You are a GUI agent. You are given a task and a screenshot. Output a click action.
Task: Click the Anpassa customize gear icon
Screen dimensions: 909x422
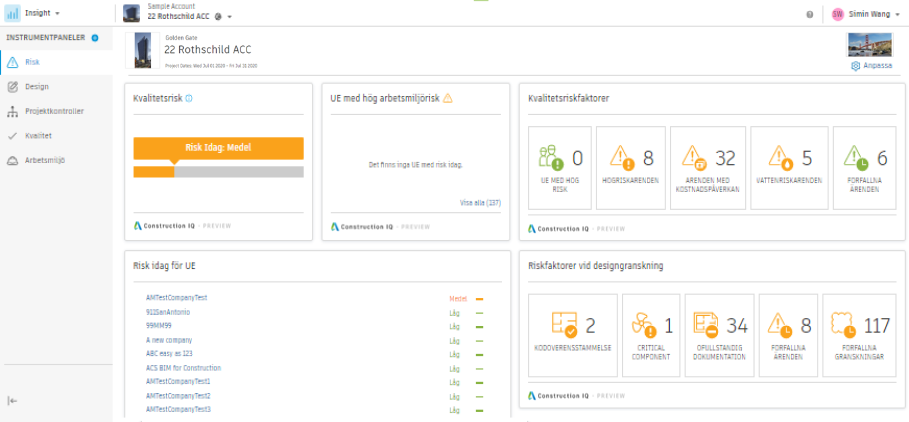tap(856, 66)
